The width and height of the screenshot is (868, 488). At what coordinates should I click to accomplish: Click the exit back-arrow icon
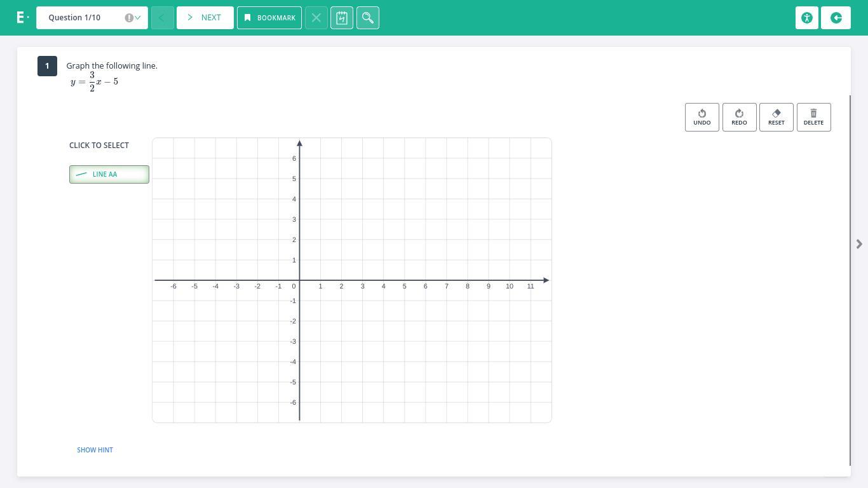point(836,18)
